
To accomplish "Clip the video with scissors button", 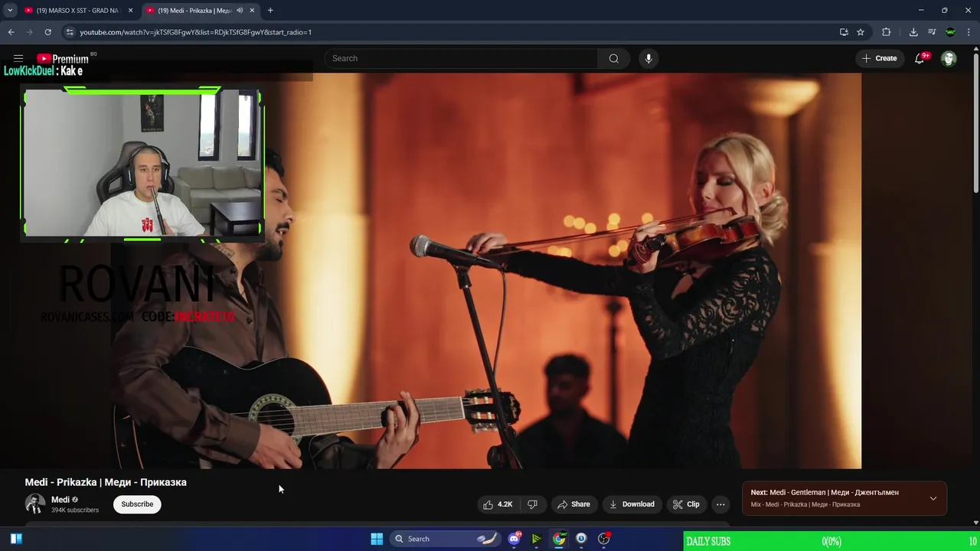I will coord(686,504).
